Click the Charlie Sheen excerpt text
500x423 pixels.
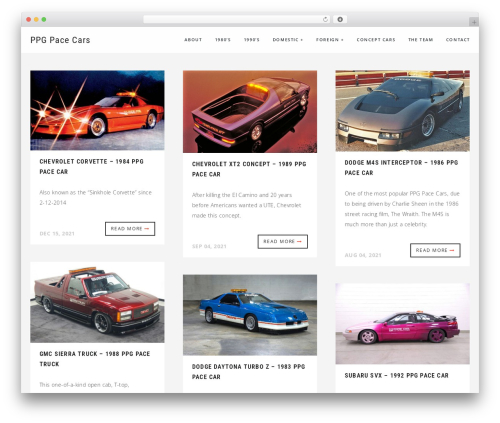click(402, 209)
